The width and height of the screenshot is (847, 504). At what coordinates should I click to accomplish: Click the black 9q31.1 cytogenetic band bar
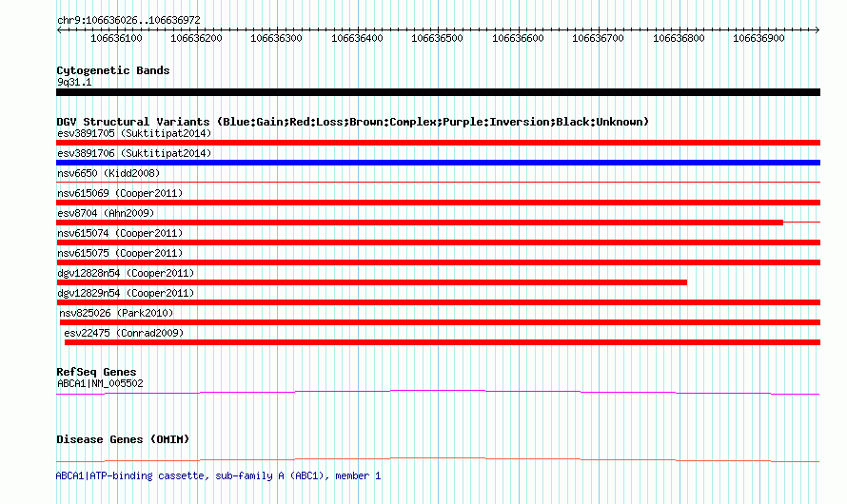click(438, 92)
